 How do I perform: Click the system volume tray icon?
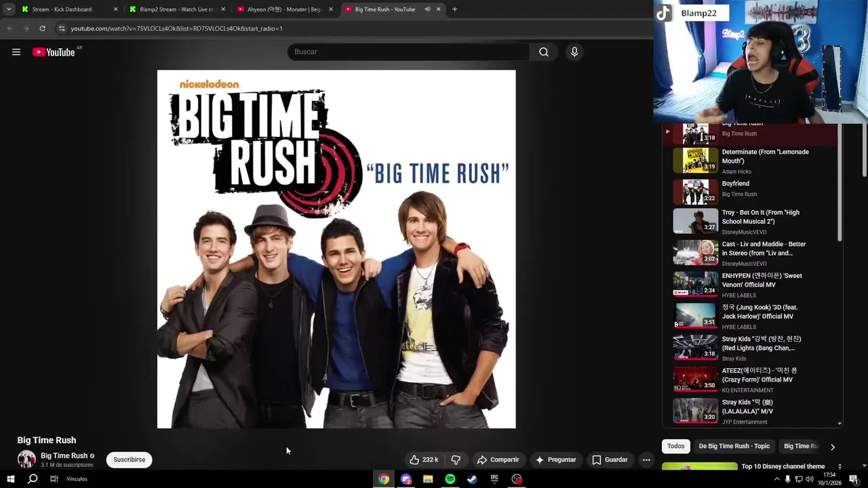809,479
